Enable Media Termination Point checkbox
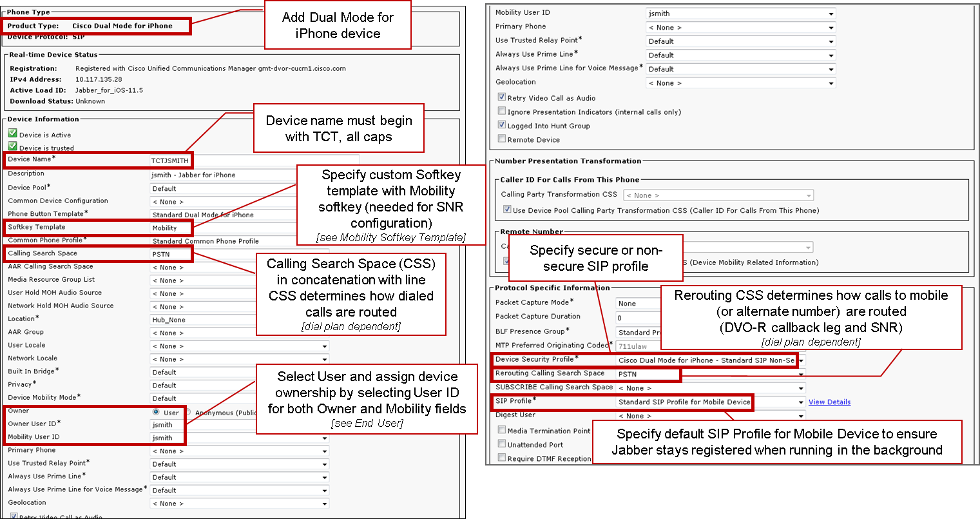Image resolution: width=980 pixels, height=519 pixels. pos(501,430)
